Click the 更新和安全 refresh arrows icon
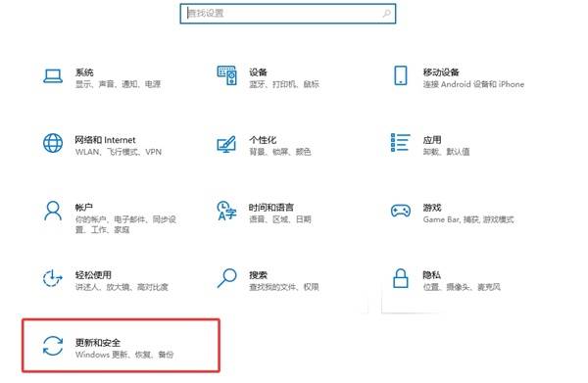Viewport: 588px width, 383px height. point(53,346)
